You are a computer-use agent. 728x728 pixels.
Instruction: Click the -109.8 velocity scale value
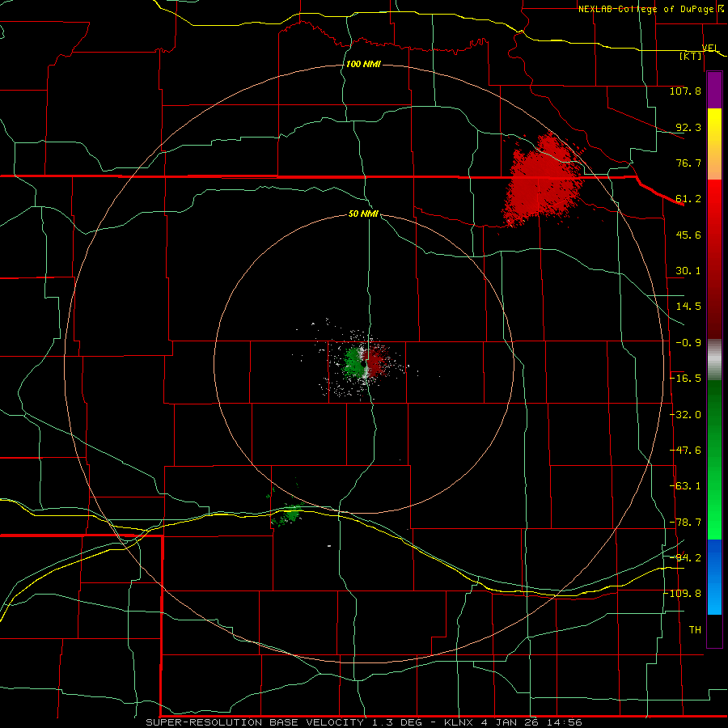[683, 594]
